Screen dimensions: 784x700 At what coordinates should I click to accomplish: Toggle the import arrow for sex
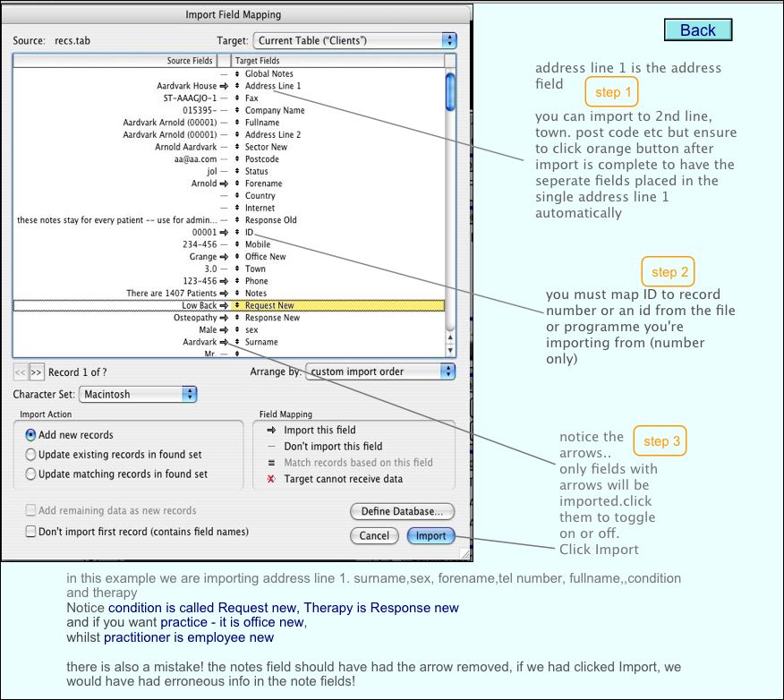[x=224, y=330]
